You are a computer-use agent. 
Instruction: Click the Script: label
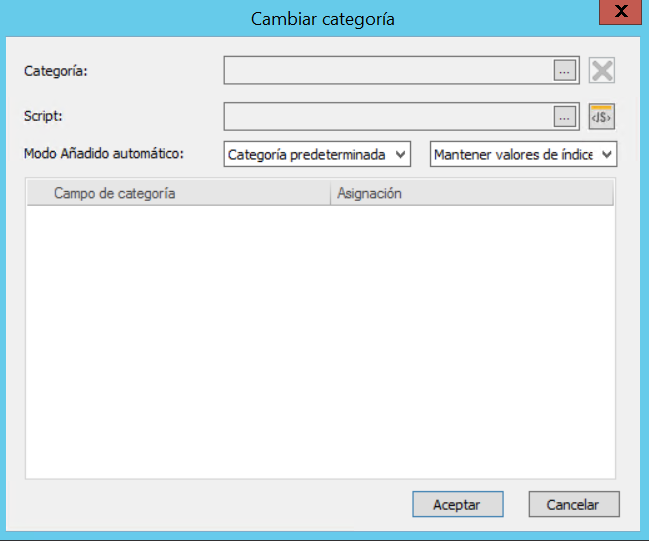pyautogui.click(x=43, y=116)
